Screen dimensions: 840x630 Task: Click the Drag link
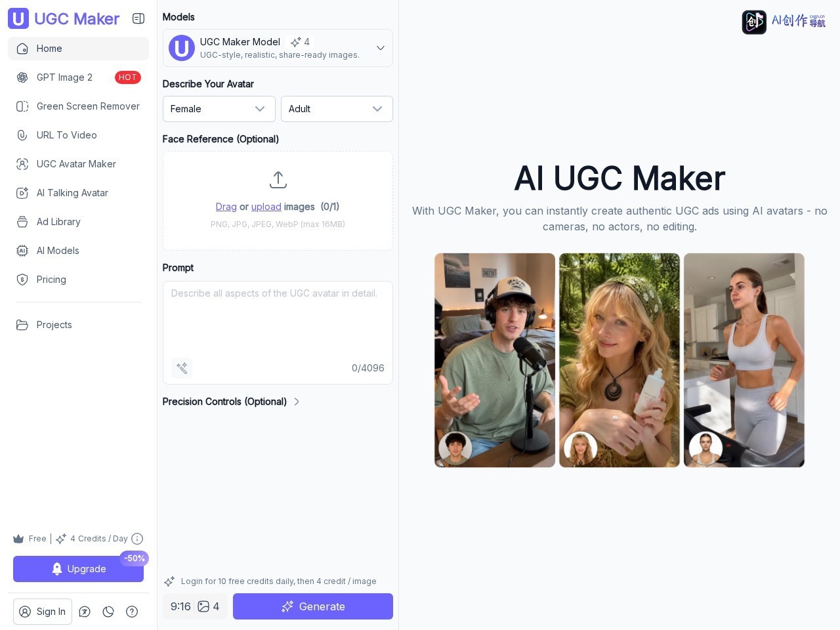226,207
